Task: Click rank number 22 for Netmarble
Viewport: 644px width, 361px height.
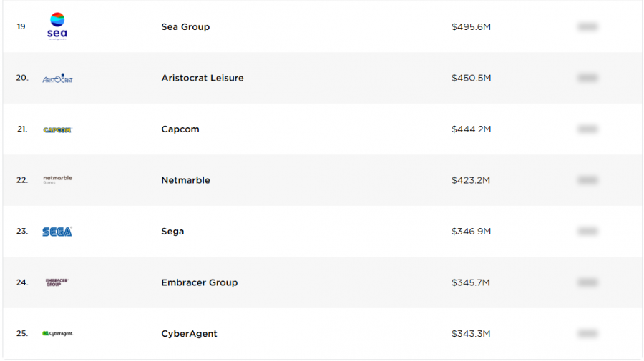Action: pyautogui.click(x=22, y=180)
